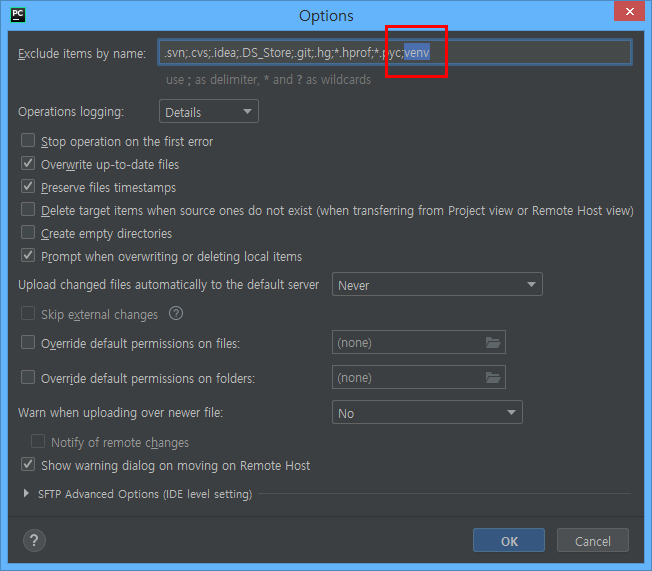Image resolution: width=652 pixels, height=571 pixels.
Task: Browse folder icon for folder permissions
Action: click(493, 378)
